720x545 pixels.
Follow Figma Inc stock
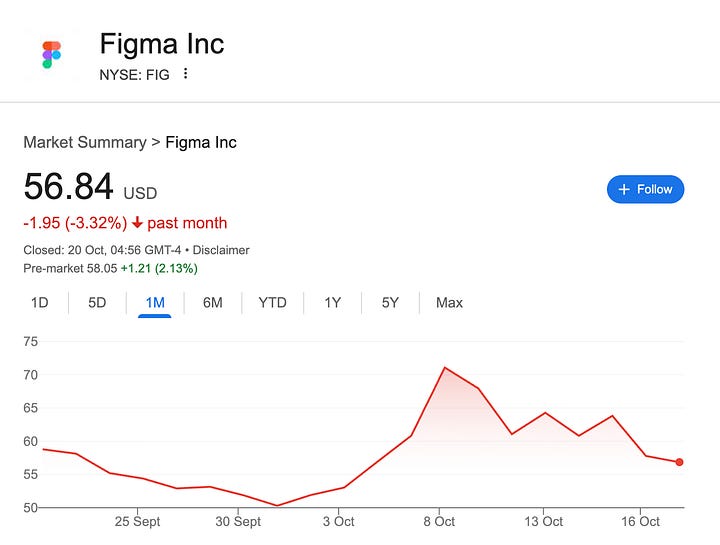pos(645,189)
